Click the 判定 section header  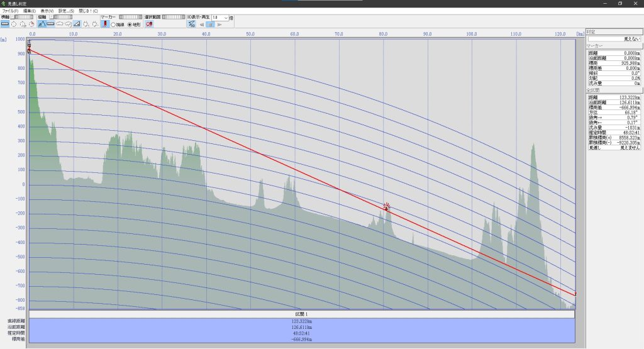tap(614, 31)
